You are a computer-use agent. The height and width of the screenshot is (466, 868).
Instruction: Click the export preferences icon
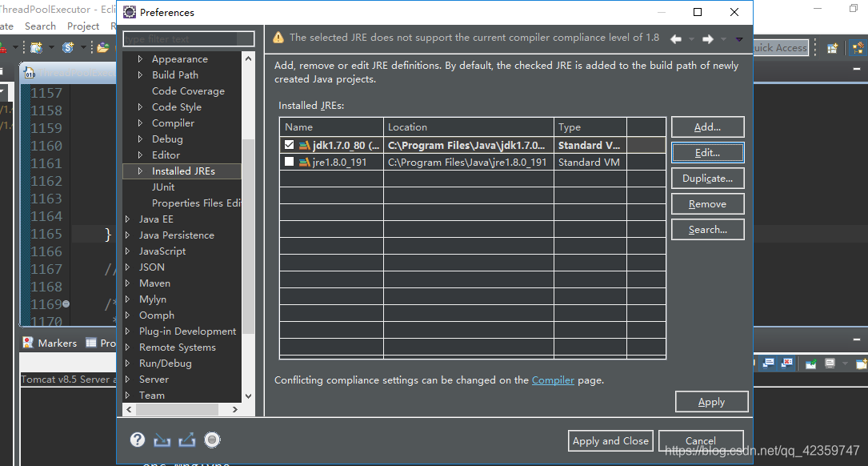point(187,440)
